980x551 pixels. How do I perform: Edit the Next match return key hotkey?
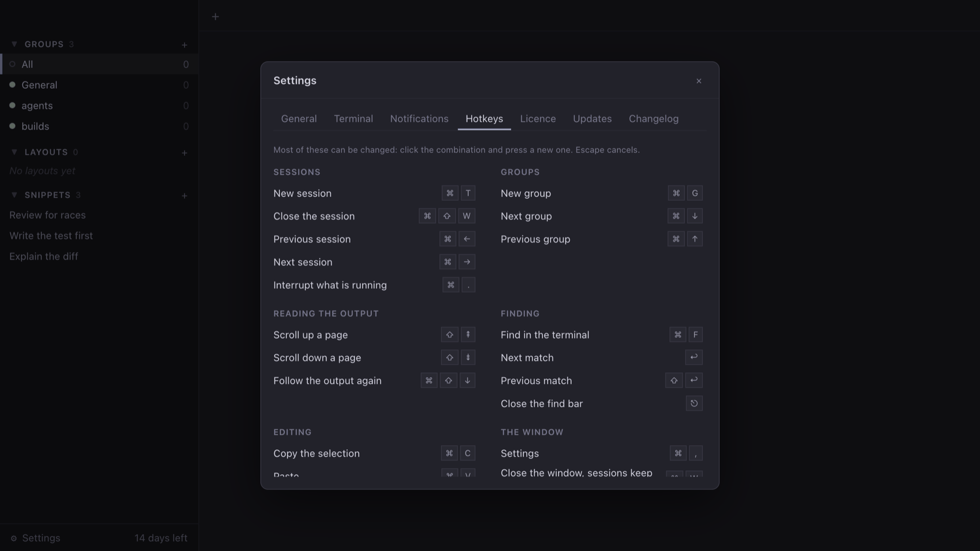(694, 357)
